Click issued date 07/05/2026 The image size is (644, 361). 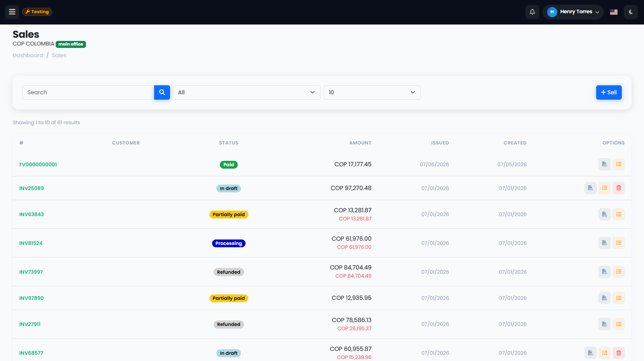[434, 164]
